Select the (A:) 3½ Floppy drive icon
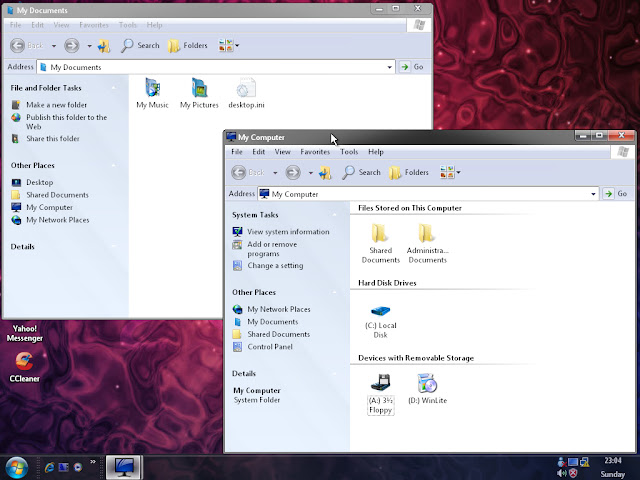The height and width of the screenshot is (480, 640). click(x=380, y=383)
